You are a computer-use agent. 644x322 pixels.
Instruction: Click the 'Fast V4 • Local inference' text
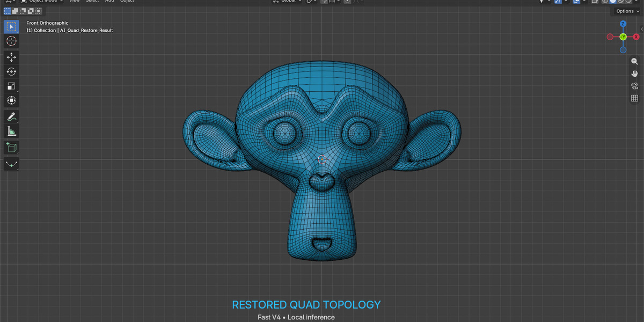(x=296, y=317)
